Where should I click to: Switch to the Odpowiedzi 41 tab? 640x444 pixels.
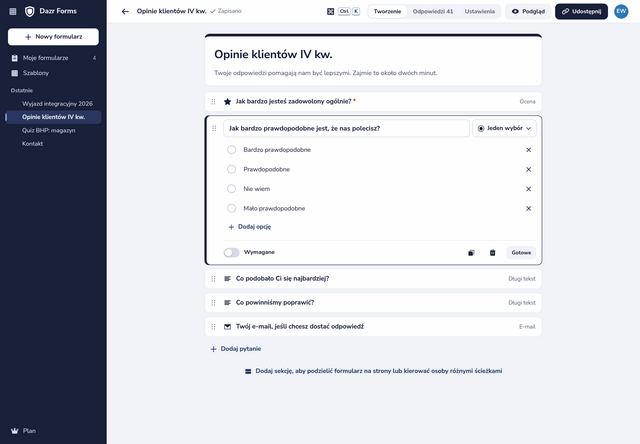coord(433,11)
